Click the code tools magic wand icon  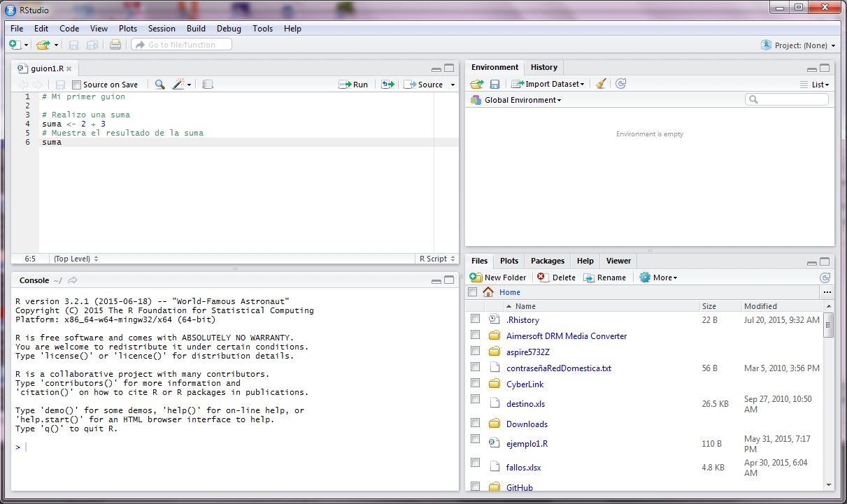tap(178, 85)
